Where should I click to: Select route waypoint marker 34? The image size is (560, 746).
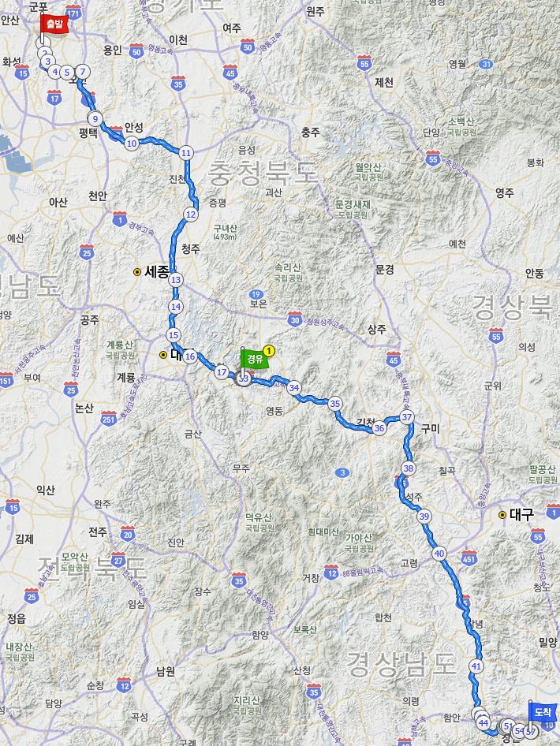pyautogui.click(x=294, y=388)
